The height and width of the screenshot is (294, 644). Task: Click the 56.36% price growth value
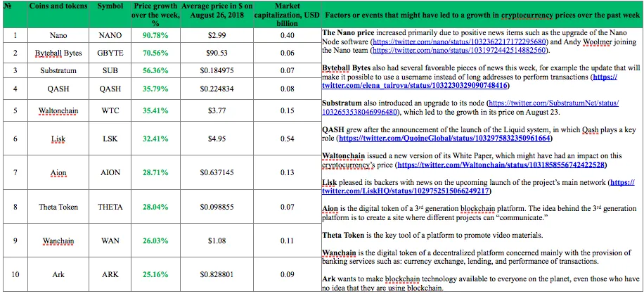coord(155,70)
